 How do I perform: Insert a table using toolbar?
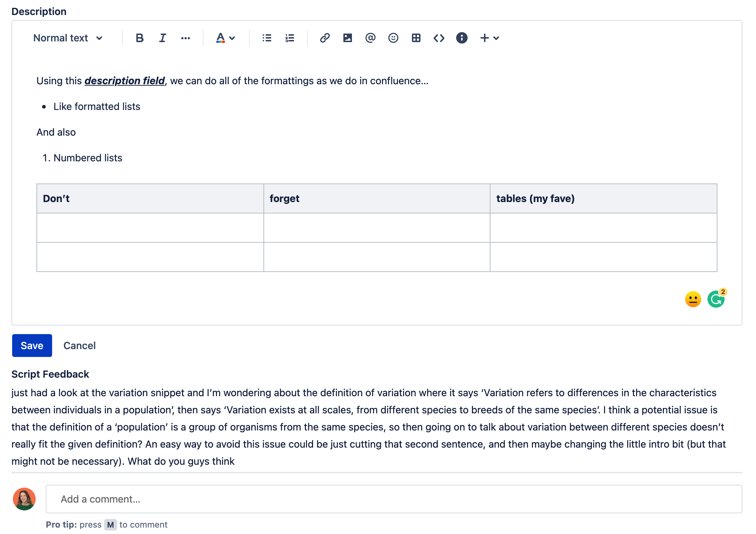point(416,38)
